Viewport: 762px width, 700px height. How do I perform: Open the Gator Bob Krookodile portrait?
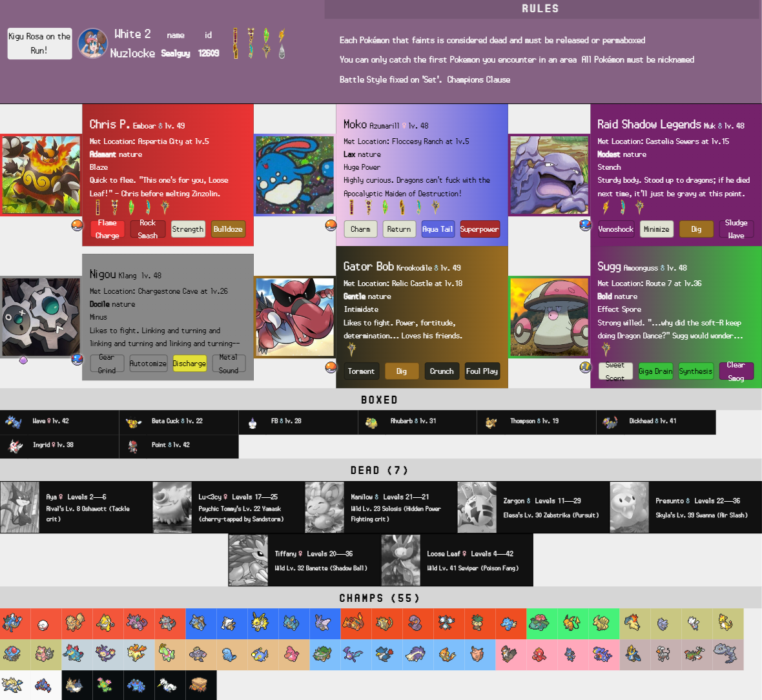pos(295,317)
